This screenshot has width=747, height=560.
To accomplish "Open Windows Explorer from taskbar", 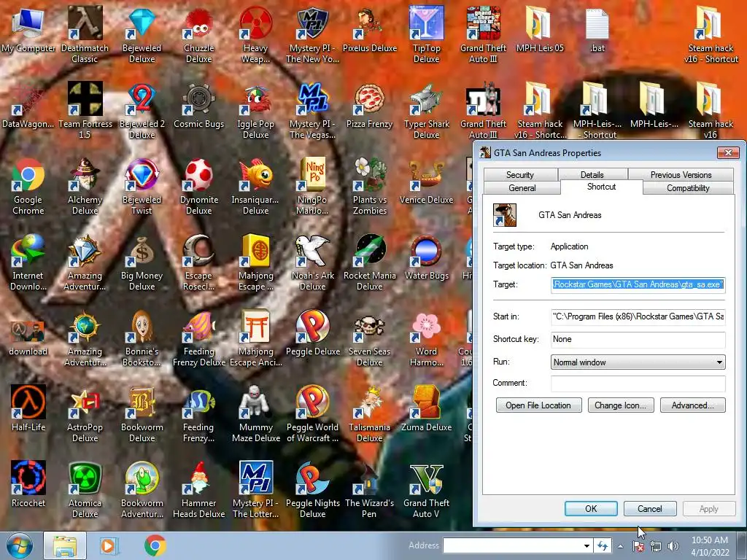I will tap(65, 545).
